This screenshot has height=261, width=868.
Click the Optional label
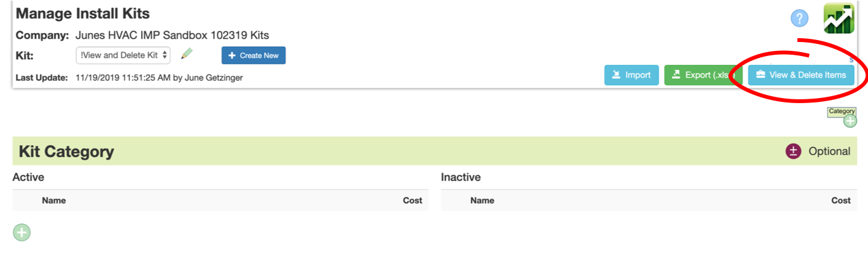pos(829,152)
